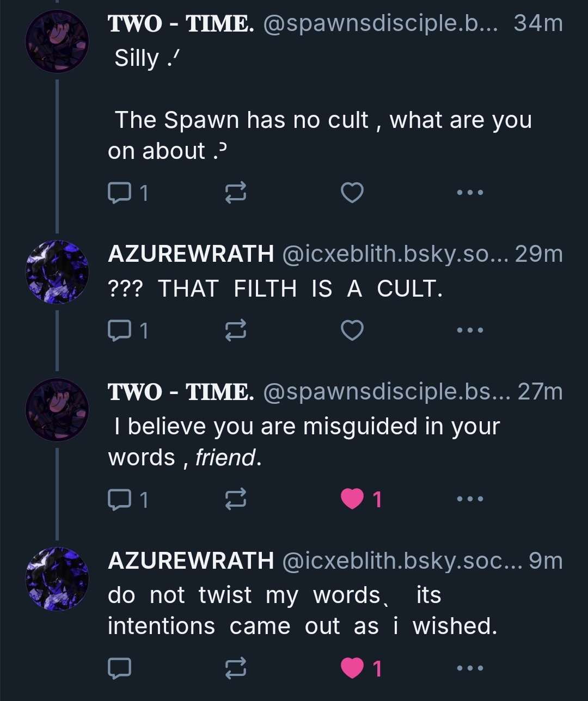The width and height of the screenshot is (588, 701).
Task: View AZUREWRATH avatar on the 9m post
Action: click(57, 579)
